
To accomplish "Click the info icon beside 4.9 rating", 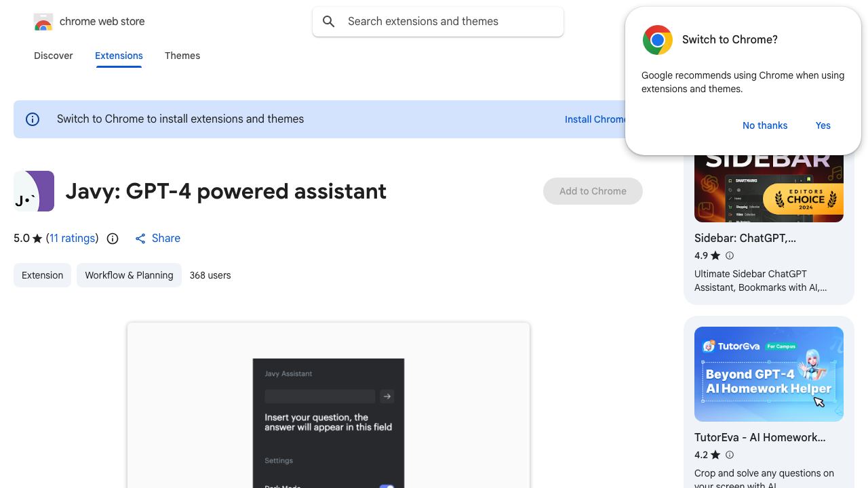I will (730, 256).
